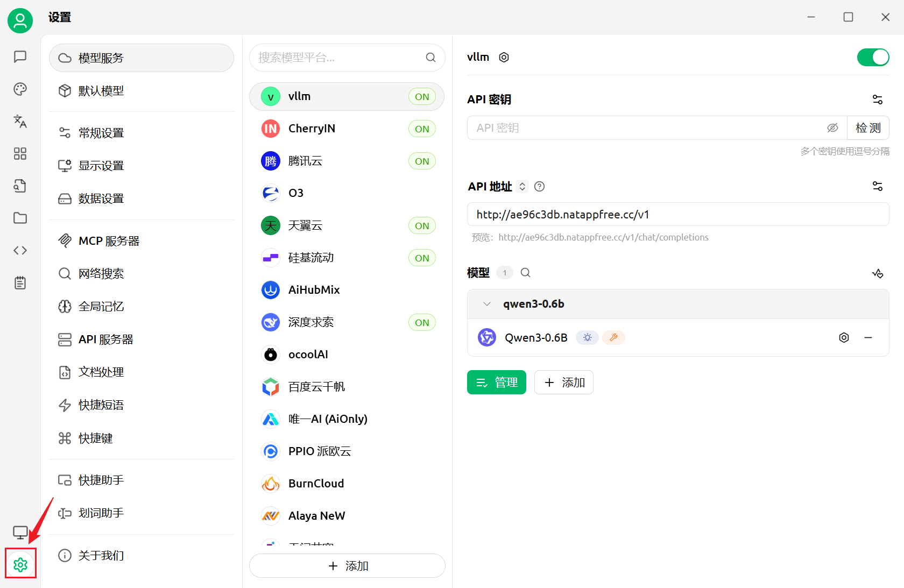
Task: Open the code tools sidebar icon
Action: (x=20, y=250)
